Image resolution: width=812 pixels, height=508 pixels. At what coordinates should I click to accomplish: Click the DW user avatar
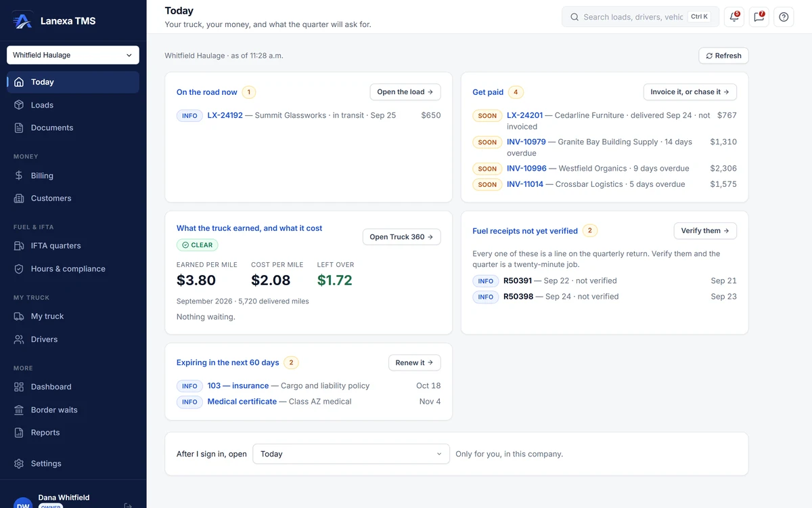pos(23,503)
